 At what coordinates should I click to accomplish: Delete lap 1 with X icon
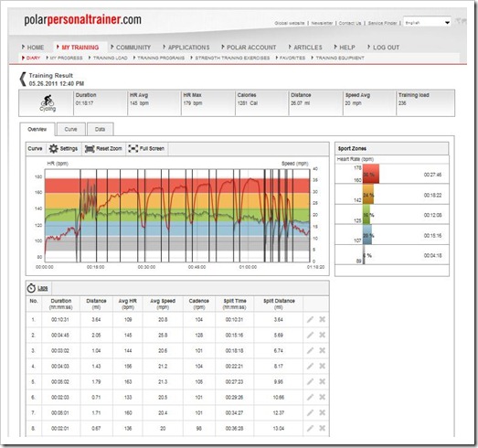click(x=322, y=319)
